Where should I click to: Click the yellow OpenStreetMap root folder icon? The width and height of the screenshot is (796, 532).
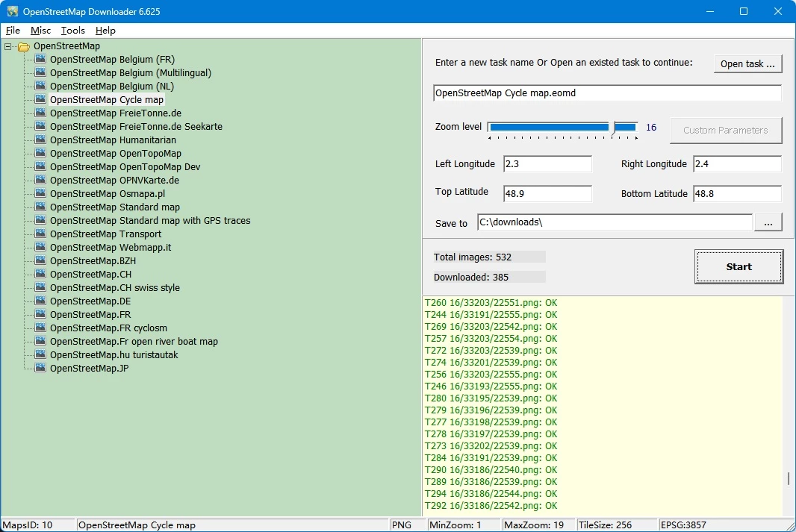tap(24, 46)
